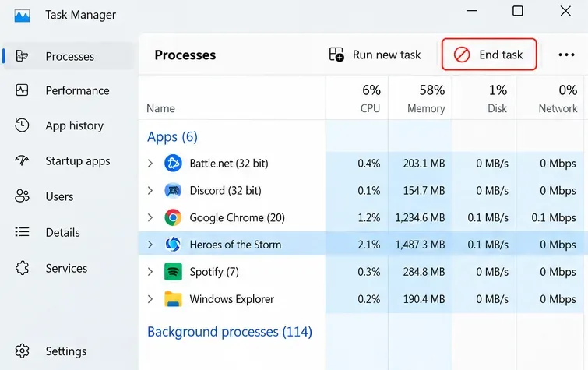Click the Windows Explorer folder icon
The width and height of the screenshot is (588, 370).
coord(173,299)
